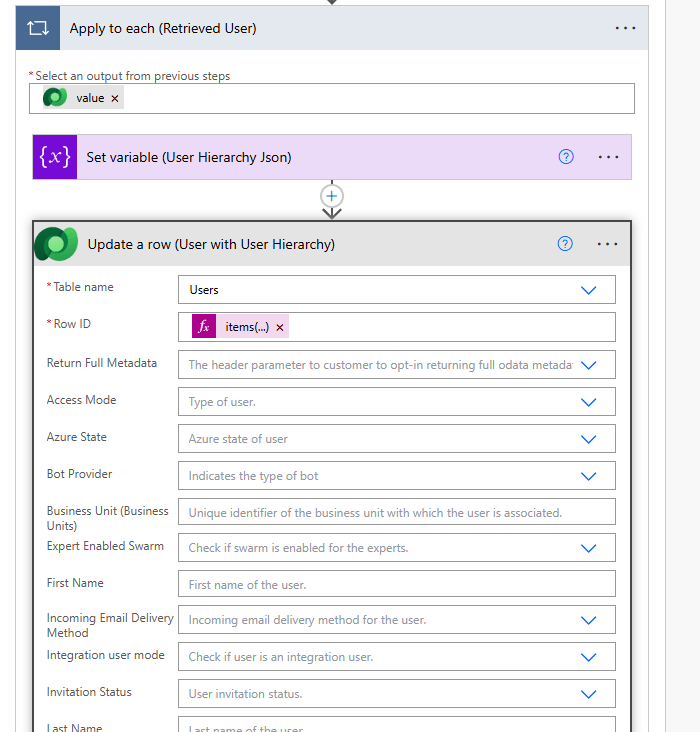Open help for Update a row action
700x732 pixels.
[565, 244]
